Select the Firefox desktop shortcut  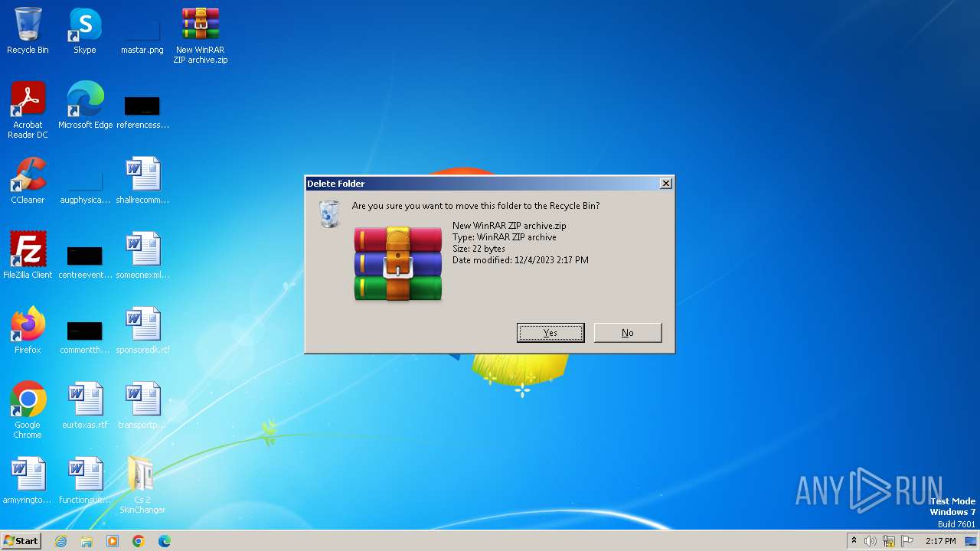coord(28,331)
